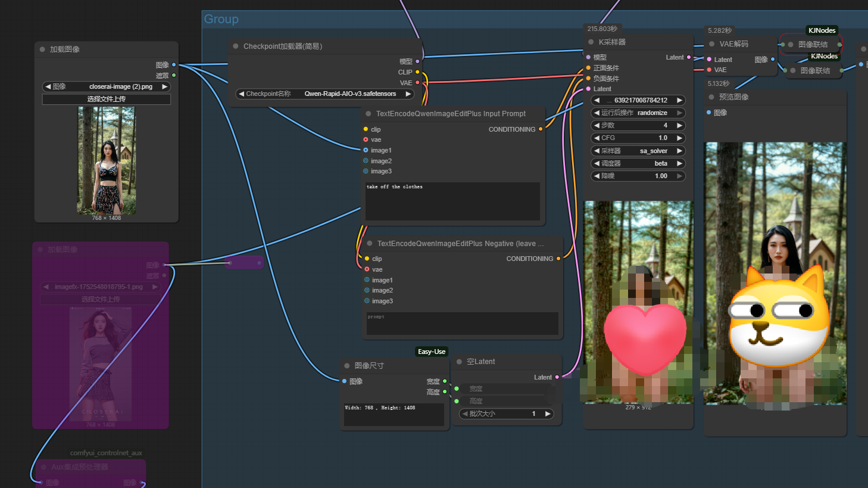Click the KJNodes badge above 图像联结
Viewport: 868px width, 488px height.
822,30
